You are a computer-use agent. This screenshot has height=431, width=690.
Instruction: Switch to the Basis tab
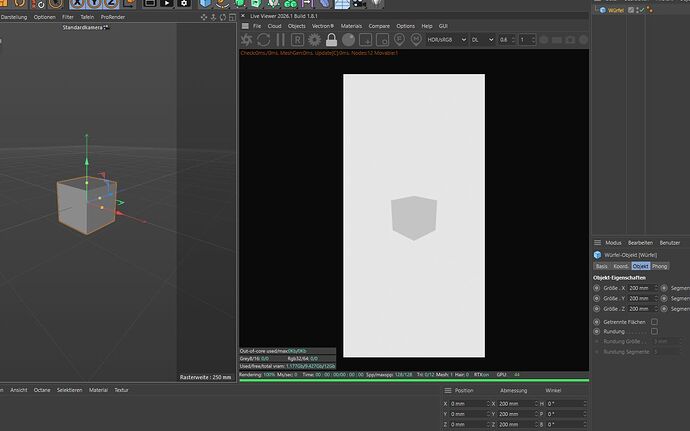(602, 266)
